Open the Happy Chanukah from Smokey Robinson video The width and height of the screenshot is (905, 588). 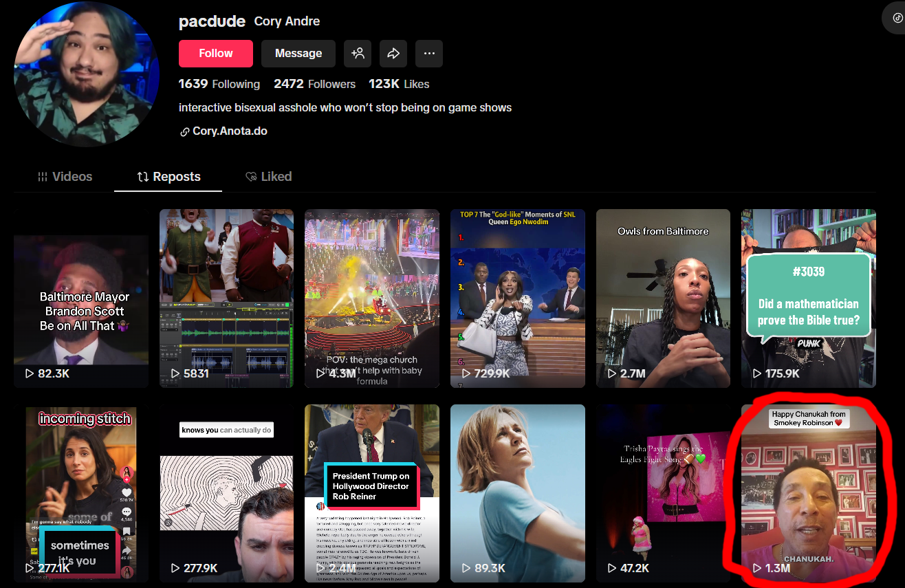tap(809, 494)
